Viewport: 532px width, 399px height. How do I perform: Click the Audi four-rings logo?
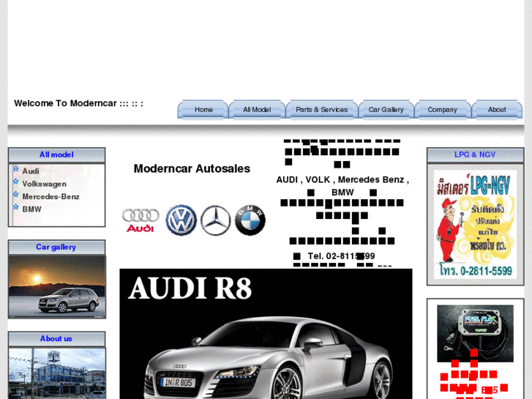pos(141,220)
